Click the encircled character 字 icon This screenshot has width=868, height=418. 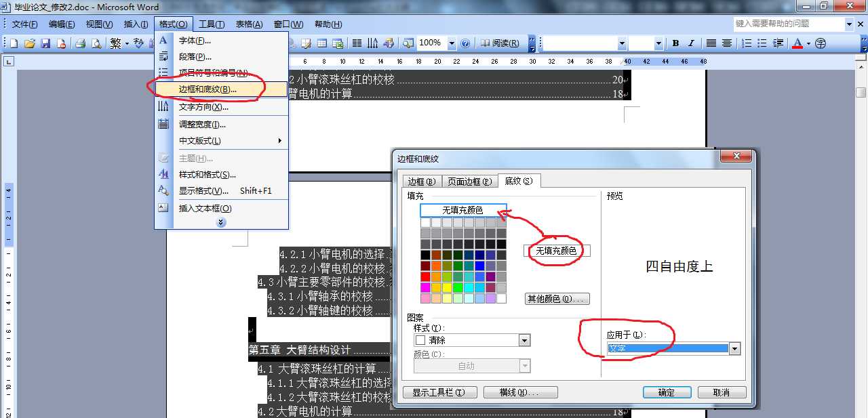coord(821,43)
